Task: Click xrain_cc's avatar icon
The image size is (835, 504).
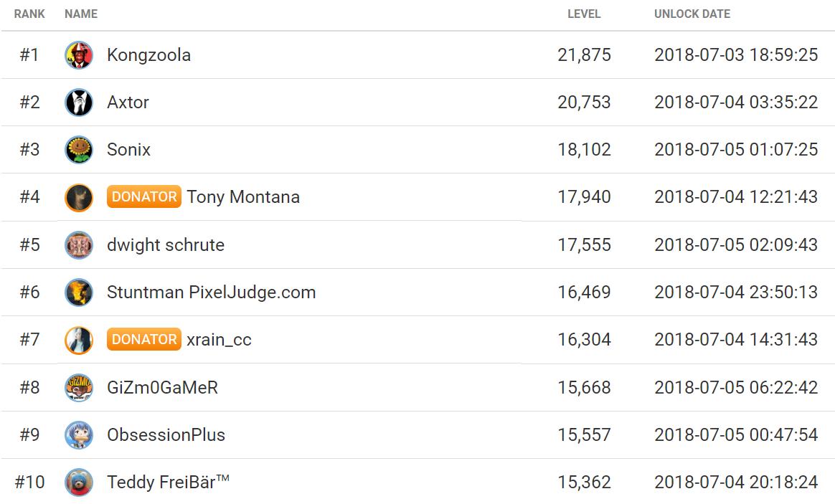Action: [x=79, y=340]
